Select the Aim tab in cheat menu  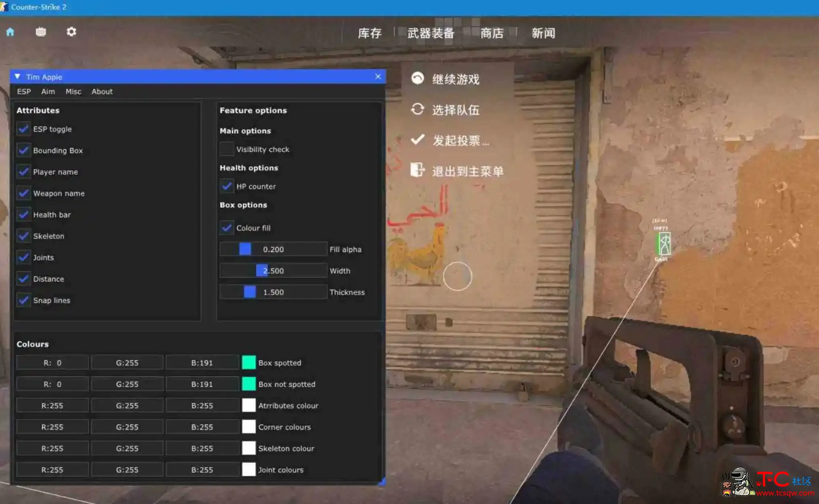pos(48,91)
